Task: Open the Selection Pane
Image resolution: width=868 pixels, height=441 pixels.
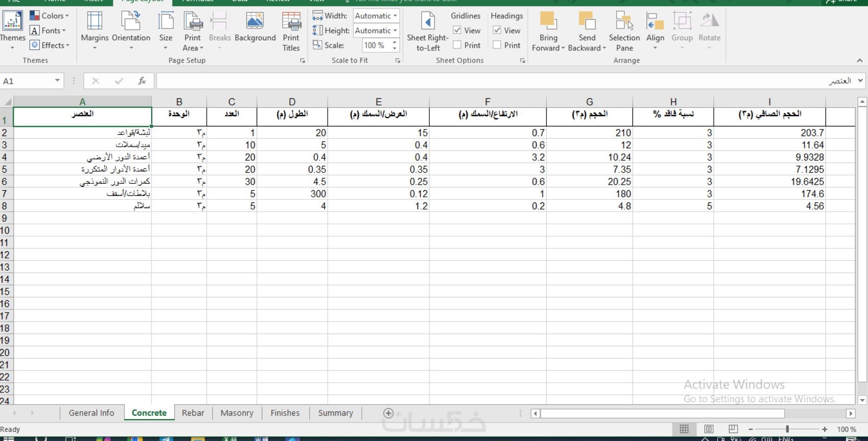Action: click(x=624, y=31)
